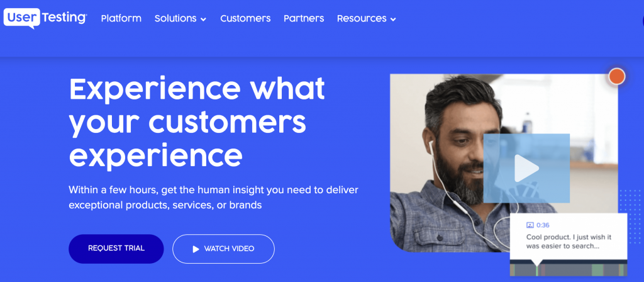Viewport: 644px width, 282px height.
Task: Click the headline Experience what your customers experience
Action: 197,123
